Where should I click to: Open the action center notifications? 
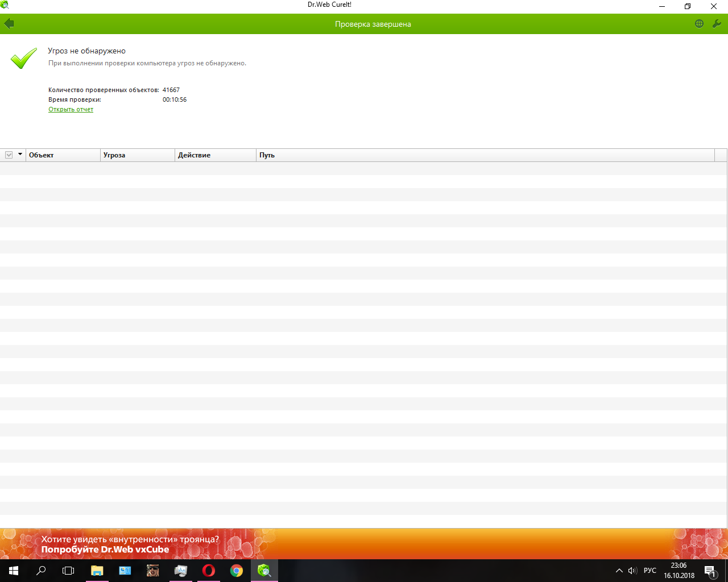710,571
